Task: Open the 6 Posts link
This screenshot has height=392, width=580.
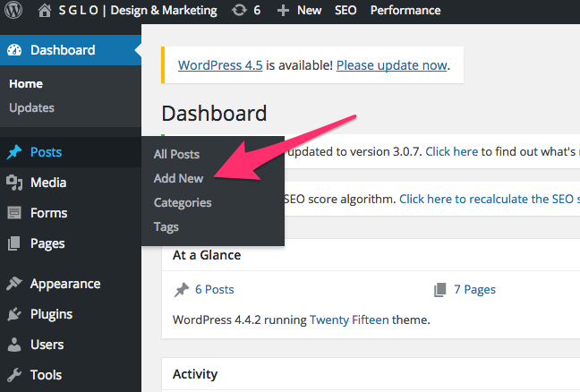Action: (x=215, y=289)
